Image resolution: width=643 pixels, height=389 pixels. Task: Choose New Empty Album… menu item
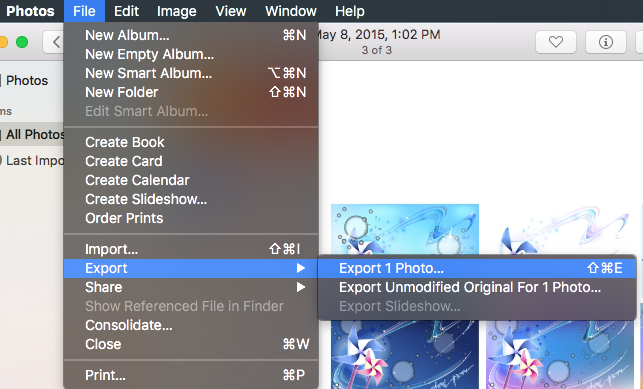[191, 54]
